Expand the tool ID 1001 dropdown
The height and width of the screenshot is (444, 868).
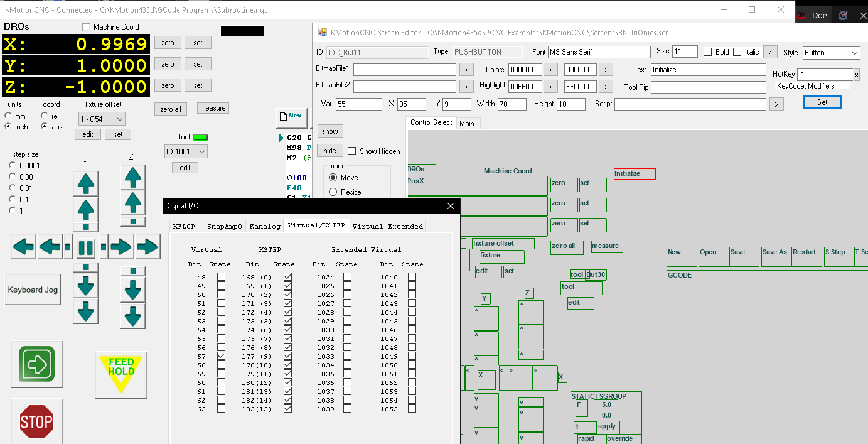(185, 152)
